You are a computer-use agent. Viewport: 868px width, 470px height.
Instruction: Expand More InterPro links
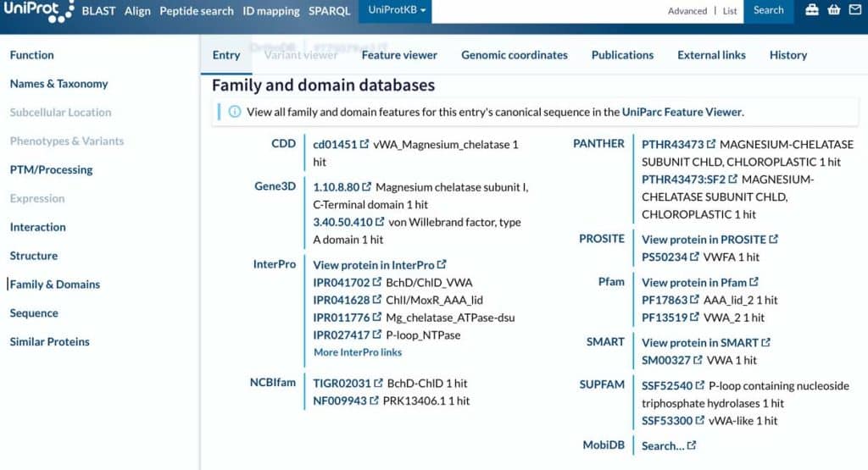(357, 352)
